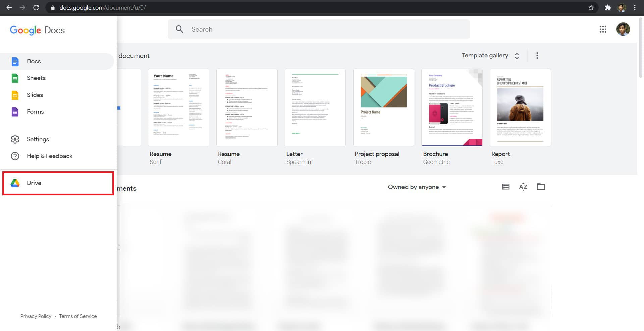Open the Report Luxe template thumbnail
This screenshot has height=331, width=644.
[x=520, y=108]
